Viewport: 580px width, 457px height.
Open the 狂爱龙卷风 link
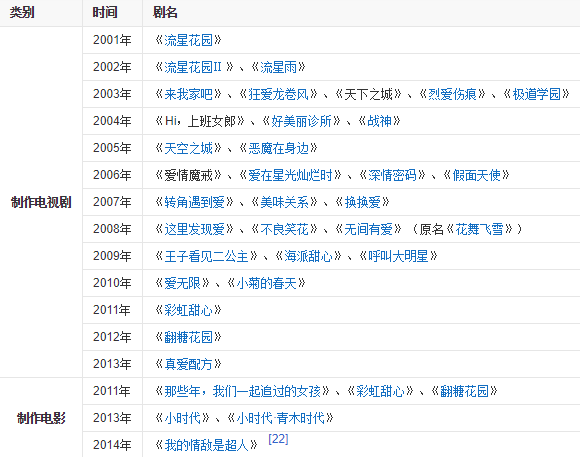(278, 94)
